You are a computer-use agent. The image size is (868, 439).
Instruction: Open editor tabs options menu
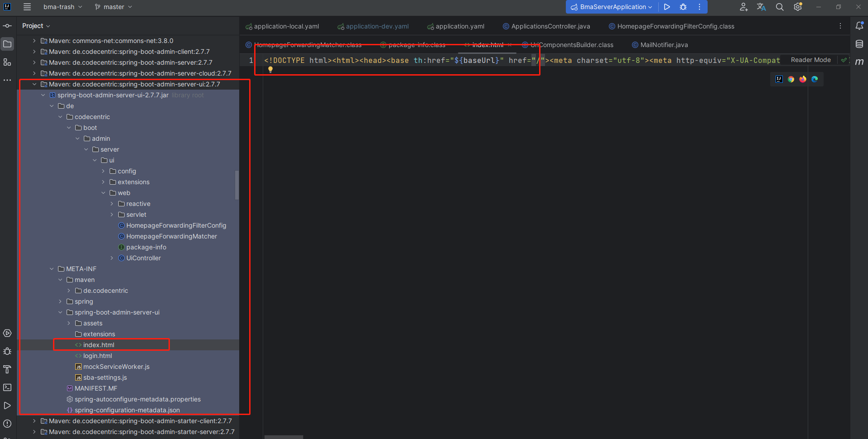point(840,26)
